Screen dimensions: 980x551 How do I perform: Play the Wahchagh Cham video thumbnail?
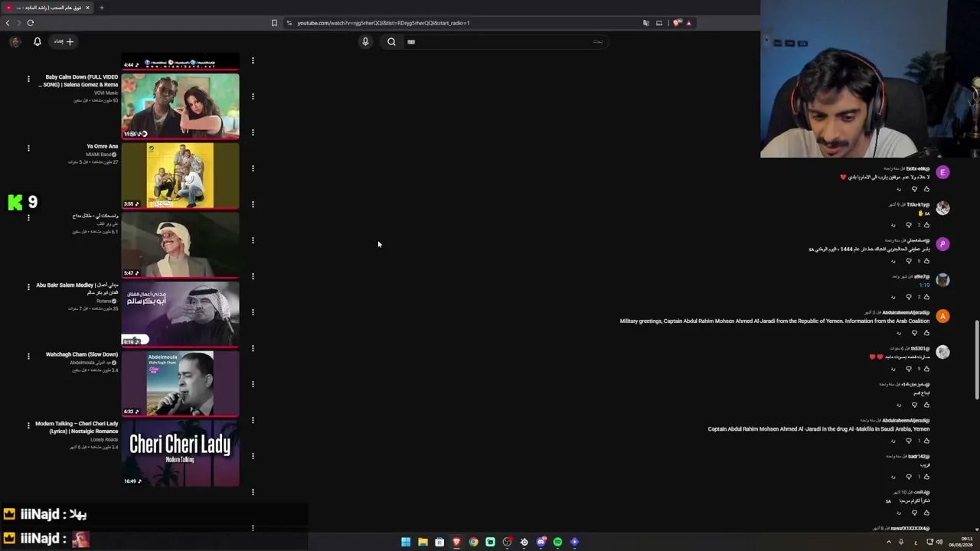tap(180, 383)
